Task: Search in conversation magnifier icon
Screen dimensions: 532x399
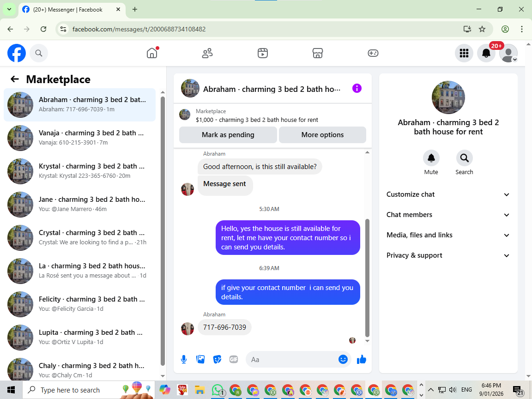Action: [x=465, y=158]
